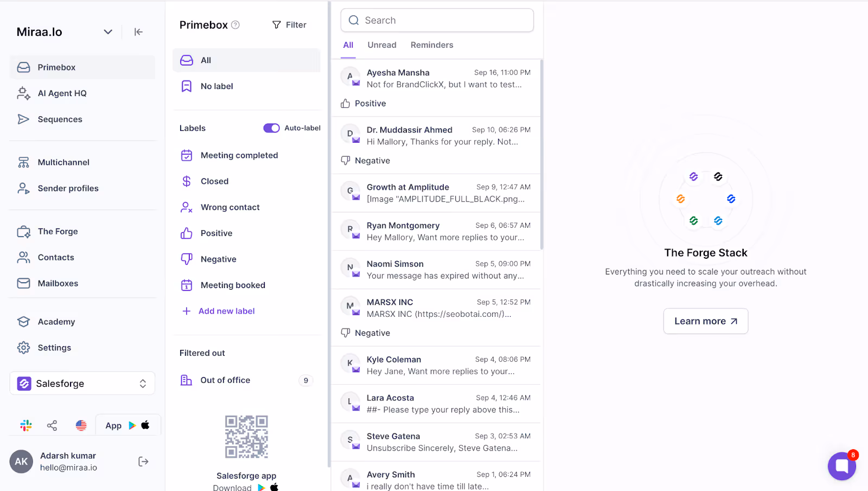Click Add new label
Viewport: 868px width, 491px height.
219,311
